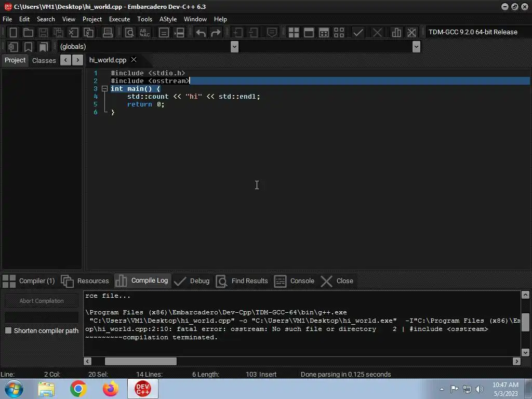Open the AStyle menu
Viewport: 532px width, 399px height.
click(168, 19)
